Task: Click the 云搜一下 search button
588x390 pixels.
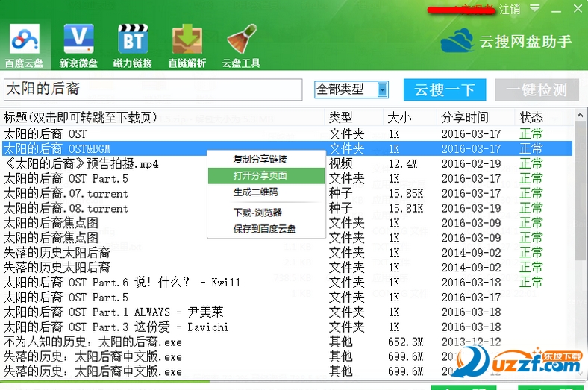Action: click(x=445, y=90)
